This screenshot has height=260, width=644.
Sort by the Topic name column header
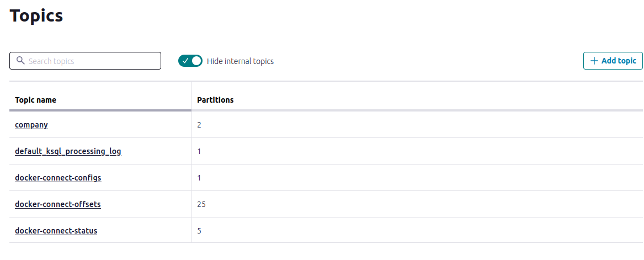36,100
